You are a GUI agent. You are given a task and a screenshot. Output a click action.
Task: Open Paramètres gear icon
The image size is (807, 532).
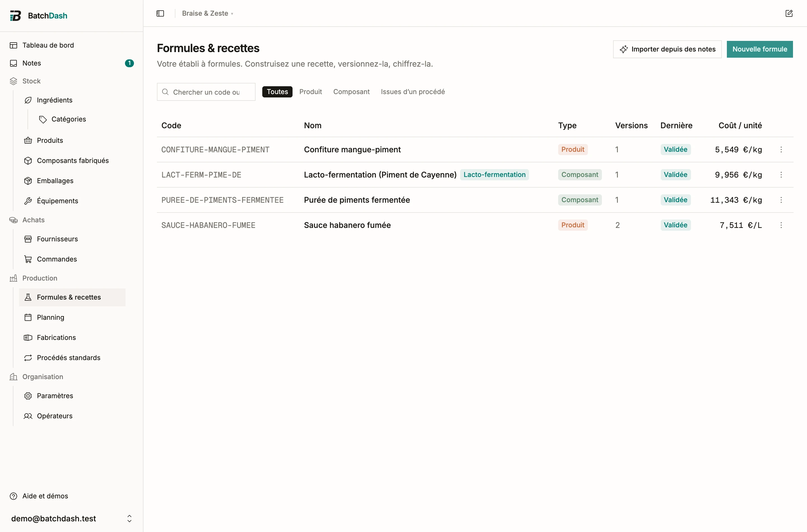pos(28,396)
